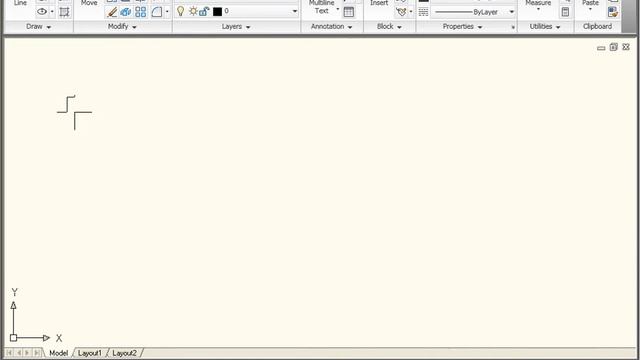The width and height of the screenshot is (640, 360).
Task: Click the Match Properties icon in Clipboard
Action: [613, 12]
